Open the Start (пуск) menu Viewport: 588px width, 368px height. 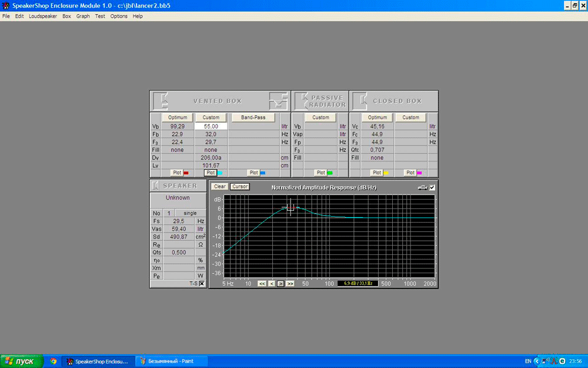pos(21,362)
